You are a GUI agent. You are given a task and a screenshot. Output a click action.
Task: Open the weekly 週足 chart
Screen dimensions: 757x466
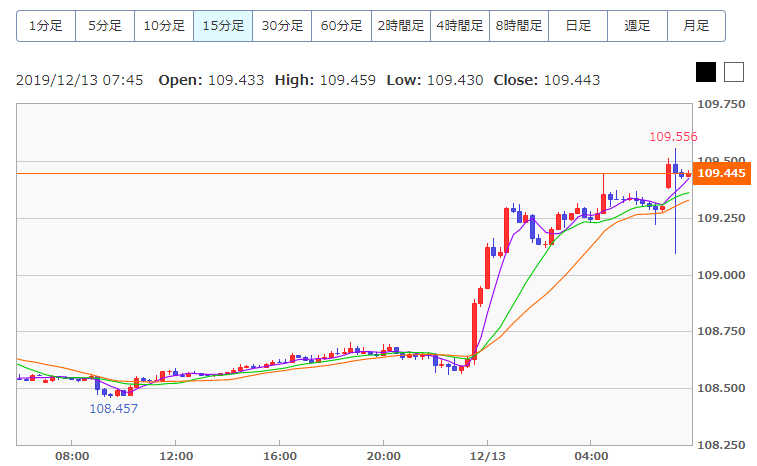click(x=636, y=26)
